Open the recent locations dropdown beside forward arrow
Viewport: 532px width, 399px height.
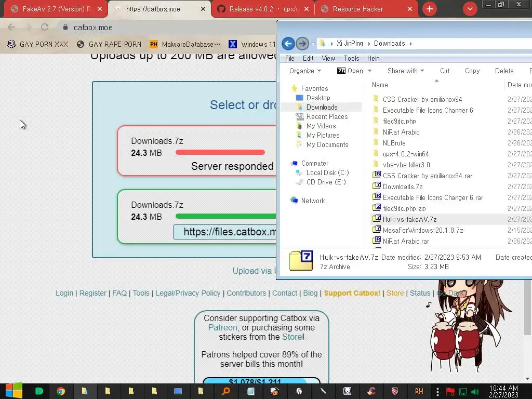point(313,44)
